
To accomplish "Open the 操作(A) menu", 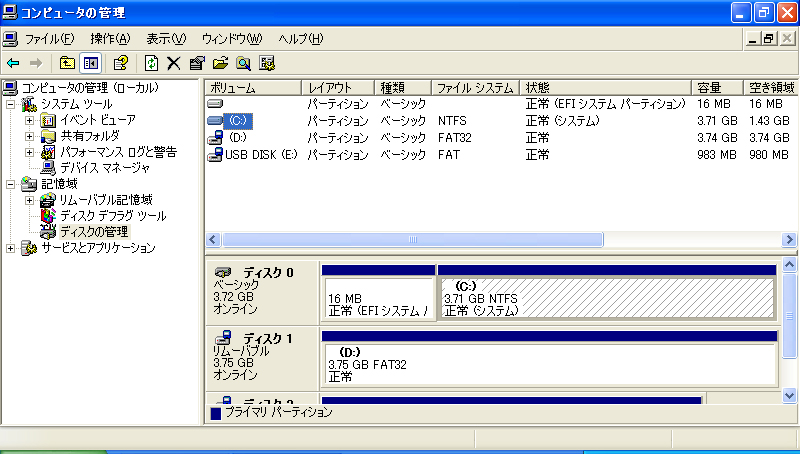I will pyautogui.click(x=110, y=39).
